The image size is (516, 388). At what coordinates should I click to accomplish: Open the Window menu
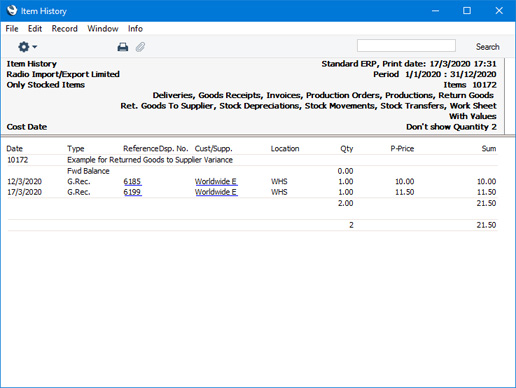(103, 29)
